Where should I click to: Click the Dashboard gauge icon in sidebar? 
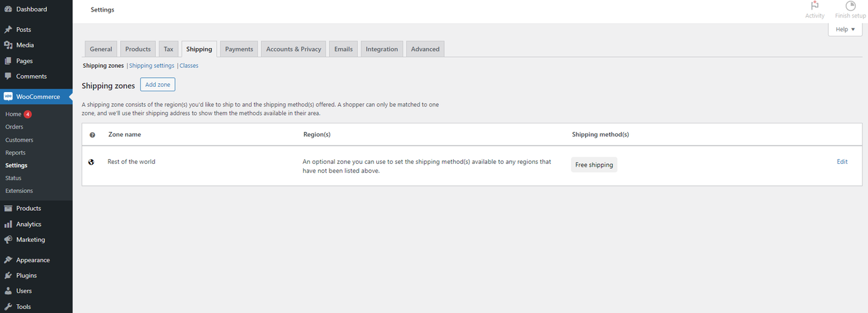pyautogui.click(x=8, y=9)
